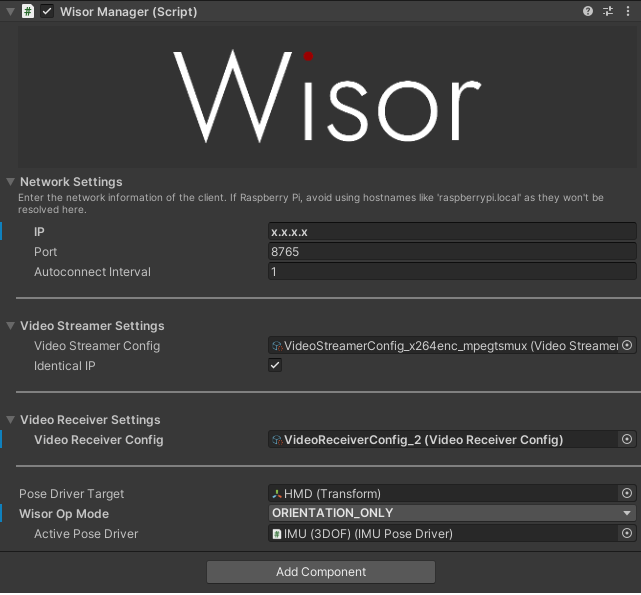
Task: Click the C# script icon in the component header
Action: click(28, 11)
